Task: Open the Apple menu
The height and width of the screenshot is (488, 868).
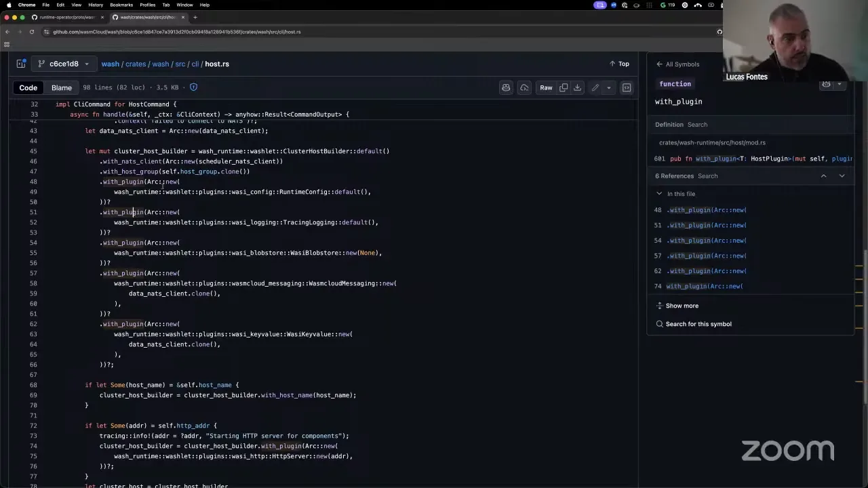Action: click(x=8, y=5)
